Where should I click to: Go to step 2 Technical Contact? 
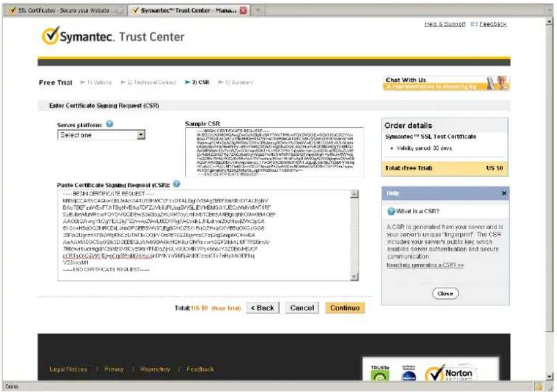[x=149, y=82]
